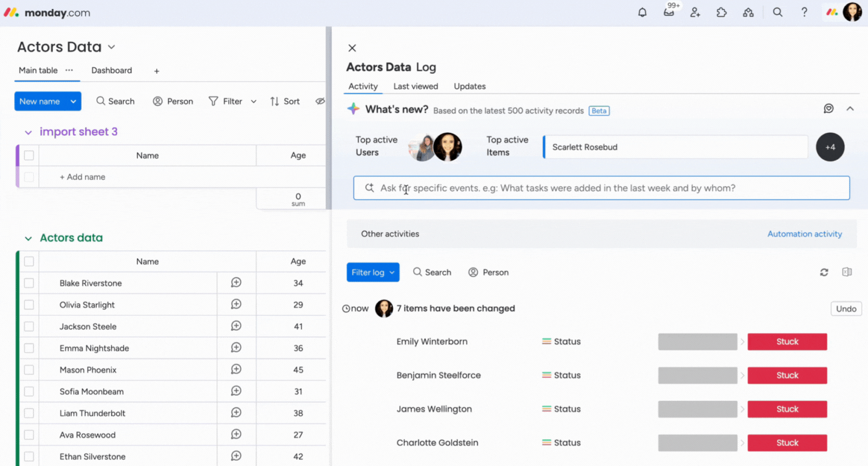
Task: Click Emily Winterborn red Stuck status
Action: point(787,342)
